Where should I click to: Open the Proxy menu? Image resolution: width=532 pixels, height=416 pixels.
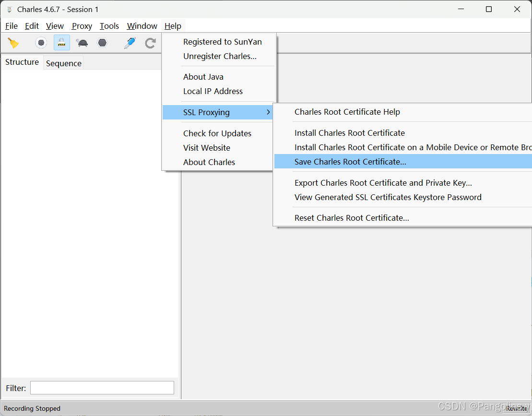82,26
